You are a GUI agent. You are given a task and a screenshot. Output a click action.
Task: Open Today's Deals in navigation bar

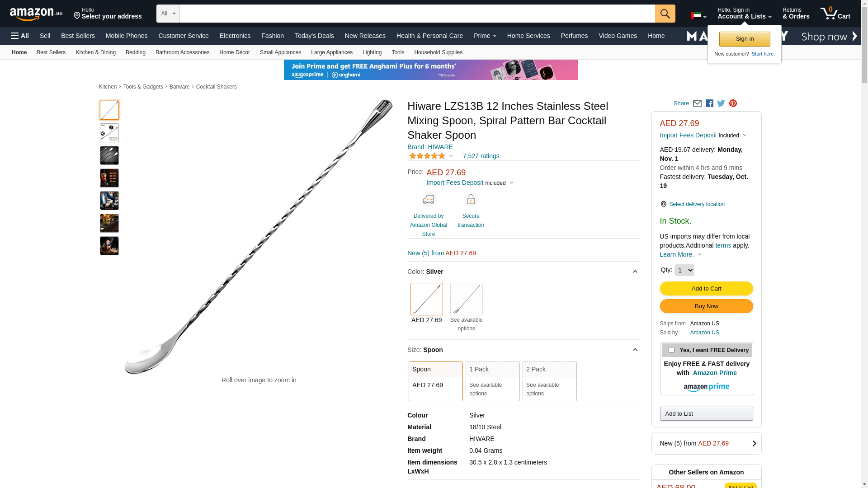tap(314, 36)
